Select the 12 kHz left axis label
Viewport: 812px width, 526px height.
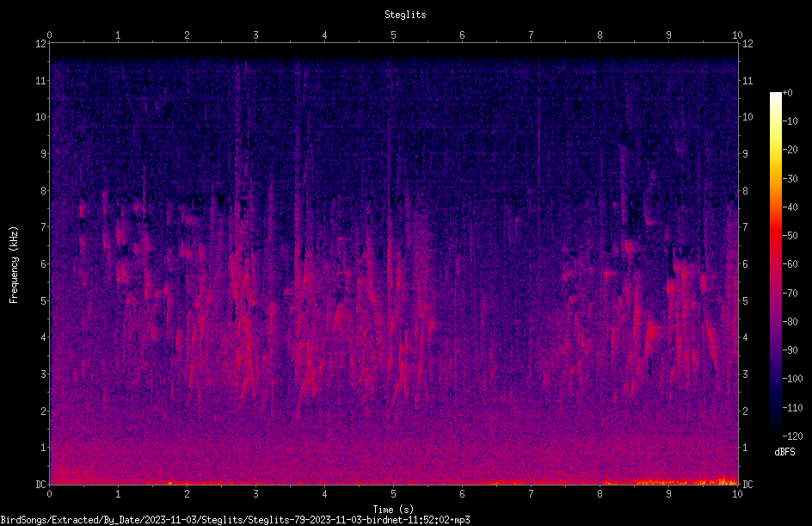41,44
